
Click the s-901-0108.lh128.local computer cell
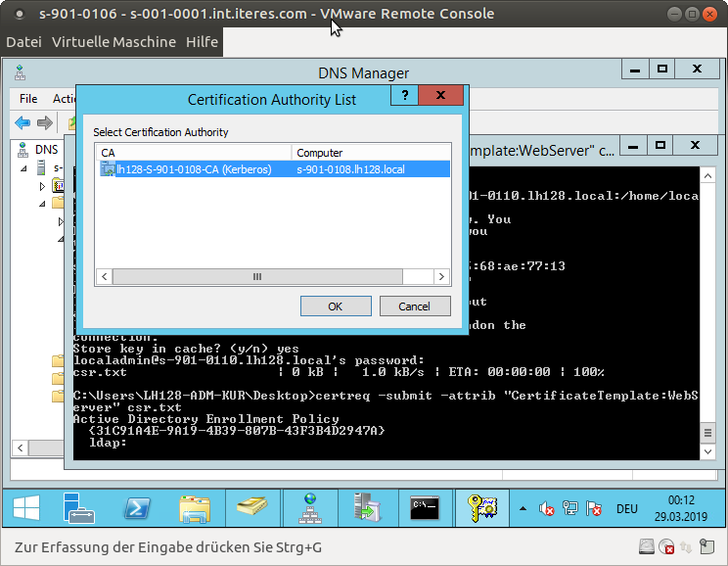point(350,169)
